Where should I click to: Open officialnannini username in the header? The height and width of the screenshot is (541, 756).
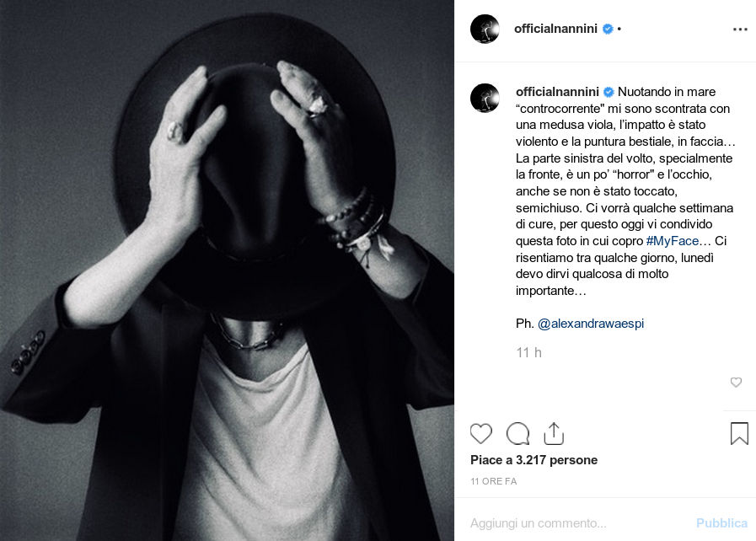point(555,29)
